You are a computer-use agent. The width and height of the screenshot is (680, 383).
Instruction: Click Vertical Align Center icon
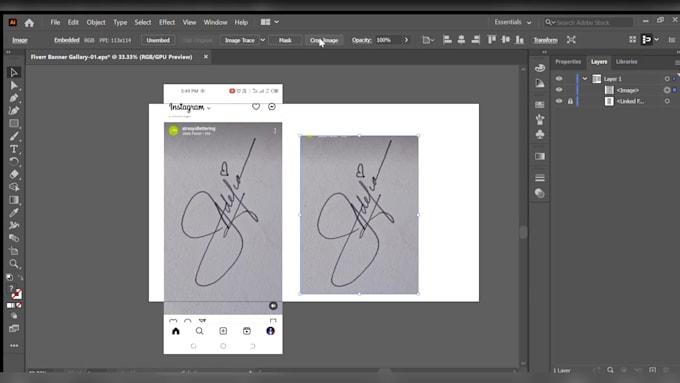[506, 40]
